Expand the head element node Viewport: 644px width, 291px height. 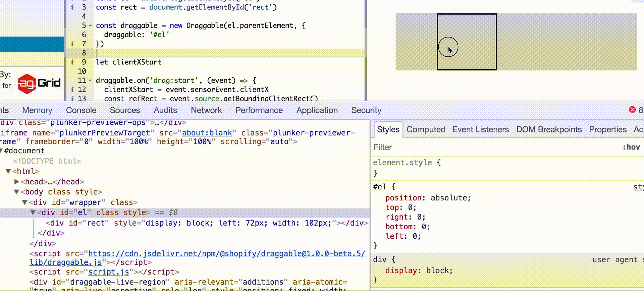[x=16, y=181]
